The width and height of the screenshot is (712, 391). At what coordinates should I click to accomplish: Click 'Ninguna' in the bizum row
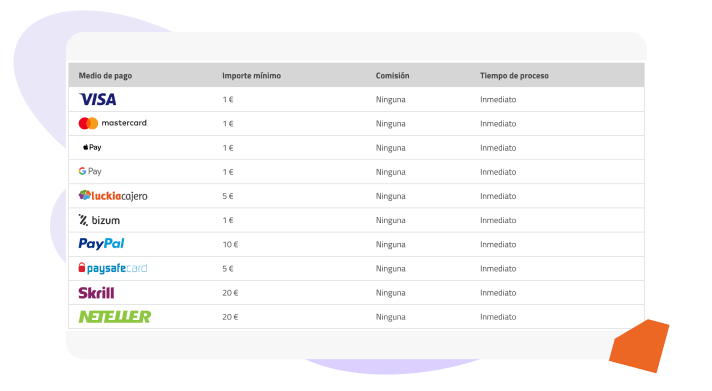point(391,220)
